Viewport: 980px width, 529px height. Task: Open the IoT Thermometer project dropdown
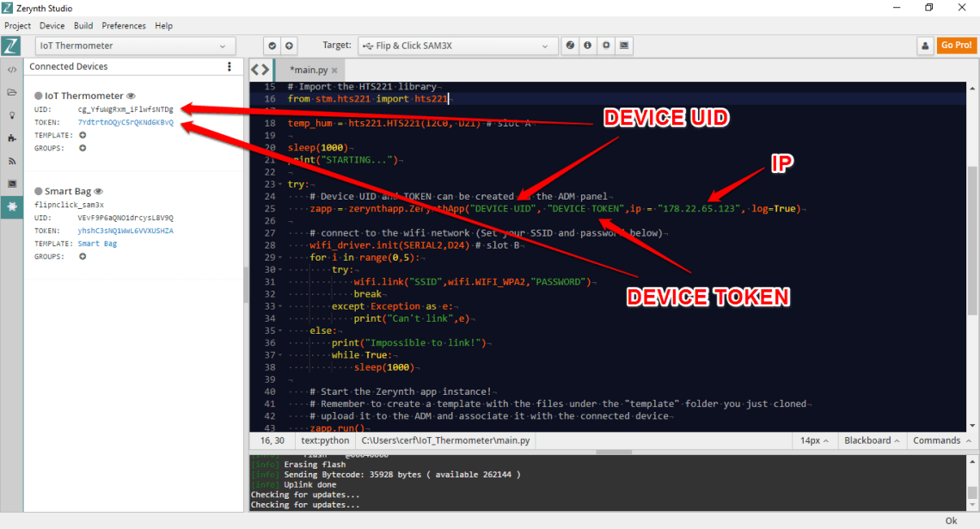coord(134,46)
